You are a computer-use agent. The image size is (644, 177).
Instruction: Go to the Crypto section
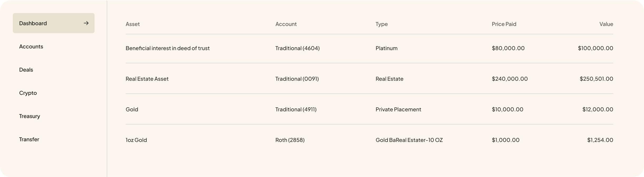(x=28, y=93)
